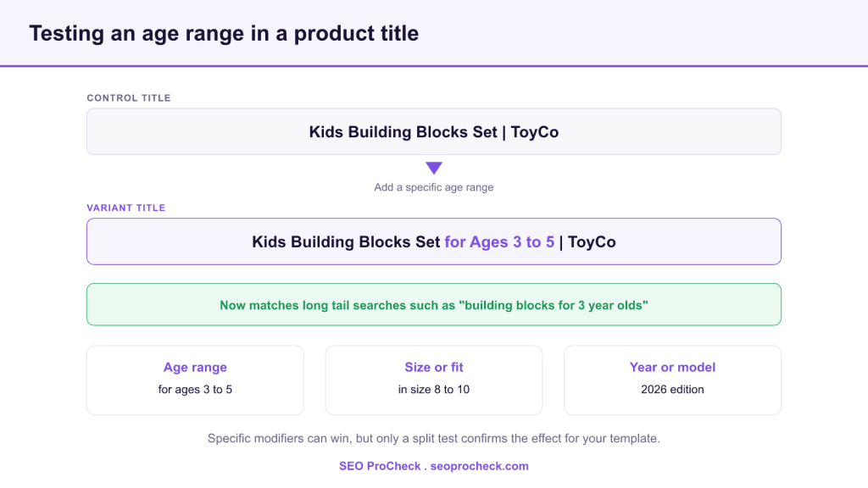Click the CONTROL TITLE label

[129, 98]
